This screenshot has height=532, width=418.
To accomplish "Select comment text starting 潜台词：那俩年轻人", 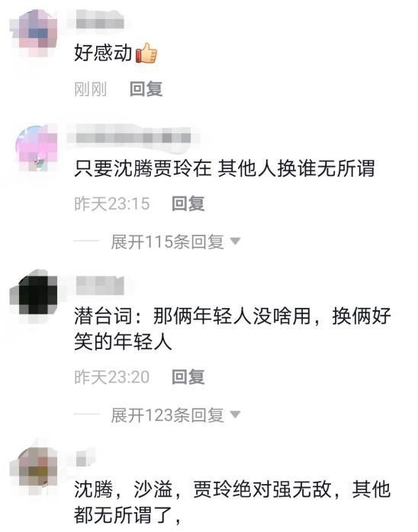I will [x=232, y=328].
